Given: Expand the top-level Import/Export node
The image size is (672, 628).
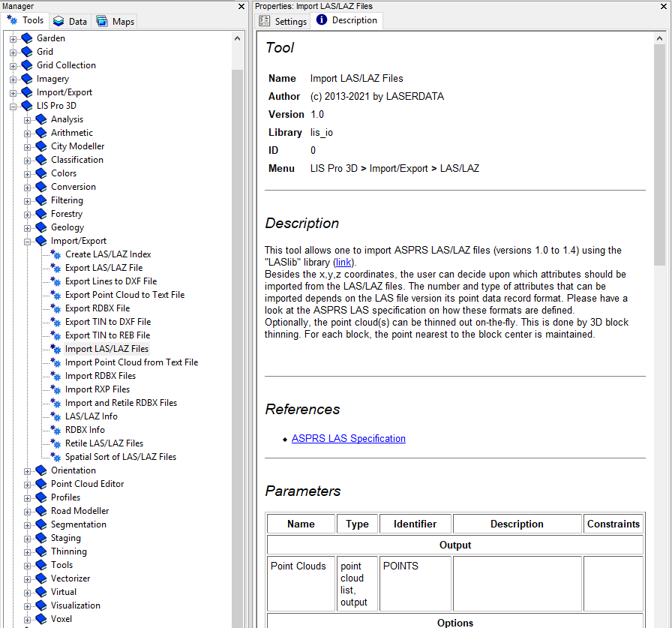Looking at the screenshot, I should tap(13, 93).
